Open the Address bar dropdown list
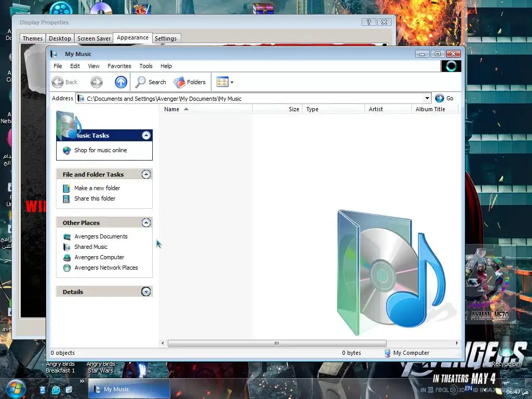Image resolution: width=532 pixels, height=399 pixels. [x=427, y=98]
